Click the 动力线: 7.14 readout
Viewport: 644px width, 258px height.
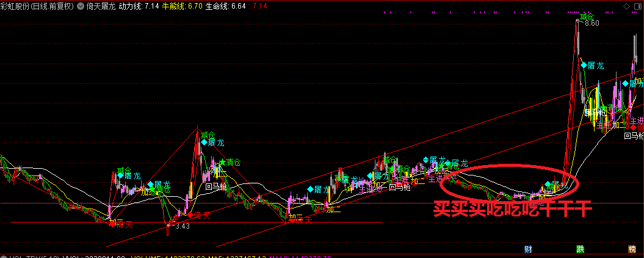pos(139,6)
